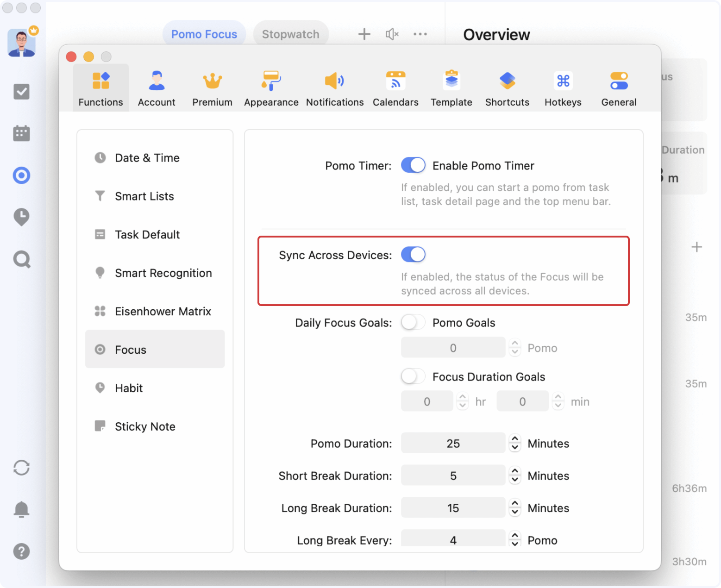This screenshot has height=588, width=721.
Task: Select Habit in the functions list
Action: [x=129, y=388]
